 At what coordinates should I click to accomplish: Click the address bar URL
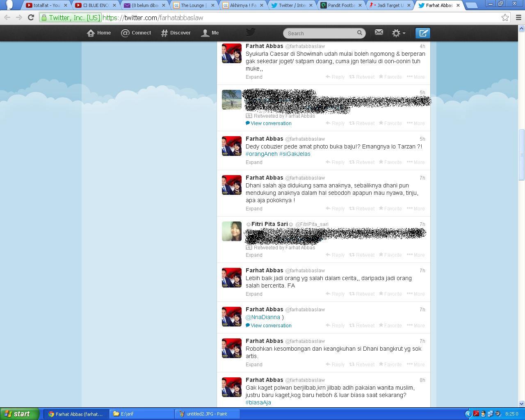point(153,18)
